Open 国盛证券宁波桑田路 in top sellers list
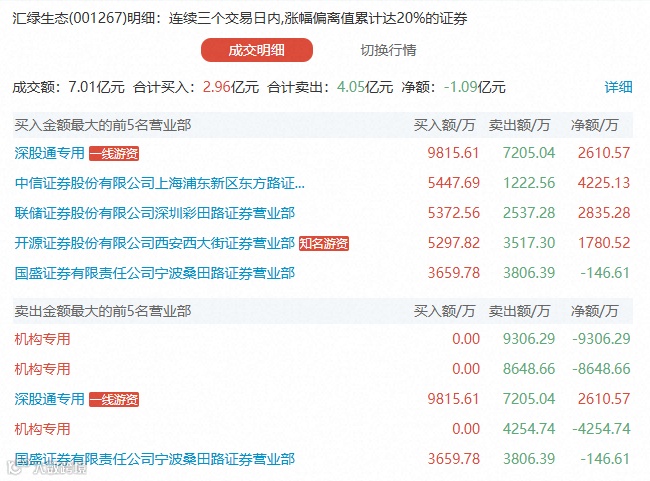Viewport: 650px width, 481px height. [x=155, y=459]
